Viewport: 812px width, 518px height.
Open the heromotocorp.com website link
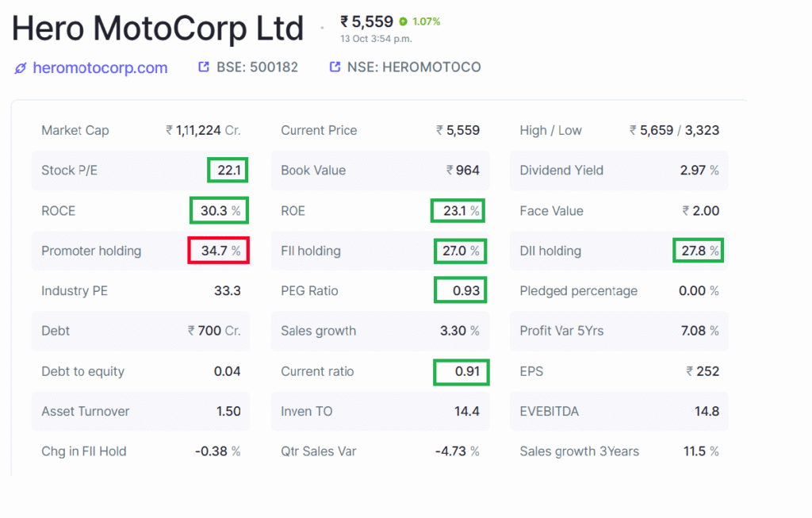pyautogui.click(x=99, y=67)
